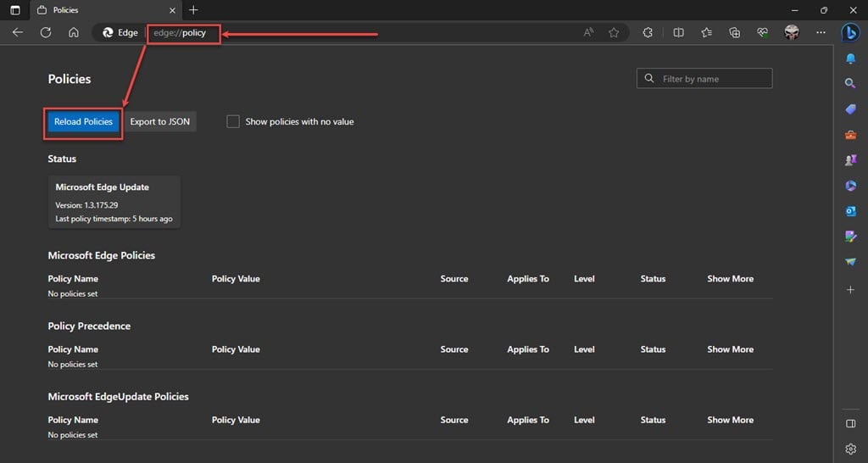Image resolution: width=868 pixels, height=463 pixels.
Task: Open the tab actions menu icon
Action: [x=15, y=10]
